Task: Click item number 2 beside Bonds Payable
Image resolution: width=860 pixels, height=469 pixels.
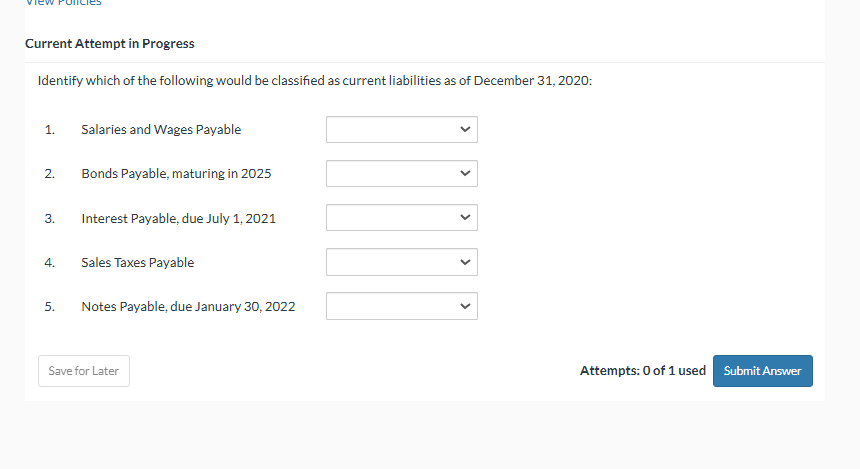Action: [49, 174]
